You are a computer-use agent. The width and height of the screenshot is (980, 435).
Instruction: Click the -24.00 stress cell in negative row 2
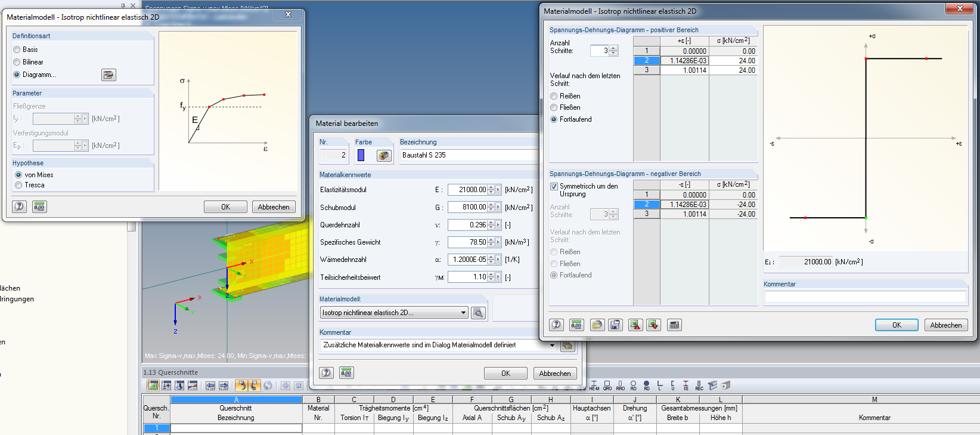[733, 205]
